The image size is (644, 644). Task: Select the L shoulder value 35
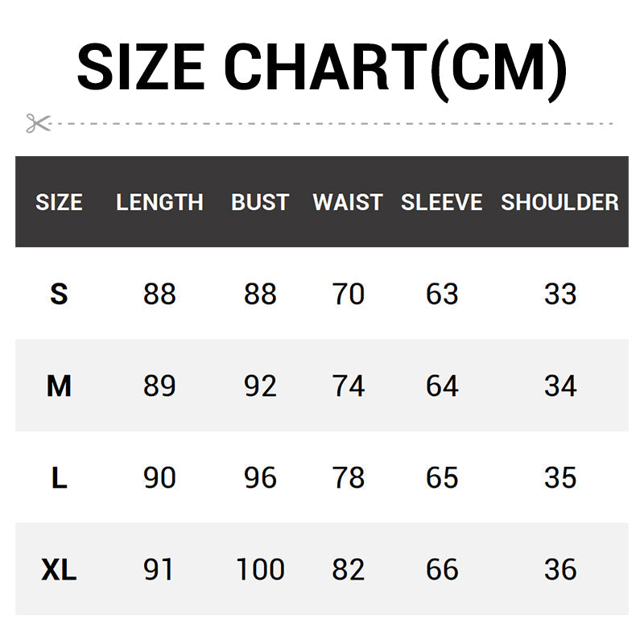point(560,478)
